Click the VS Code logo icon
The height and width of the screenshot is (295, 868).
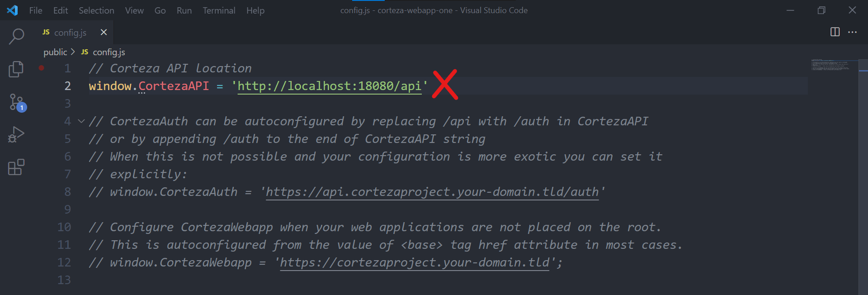(x=13, y=10)
